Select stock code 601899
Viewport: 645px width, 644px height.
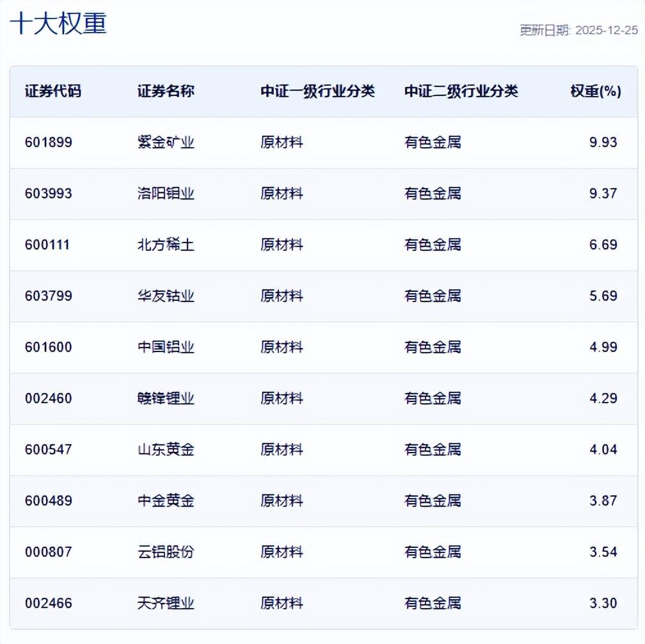pos(49,142)
